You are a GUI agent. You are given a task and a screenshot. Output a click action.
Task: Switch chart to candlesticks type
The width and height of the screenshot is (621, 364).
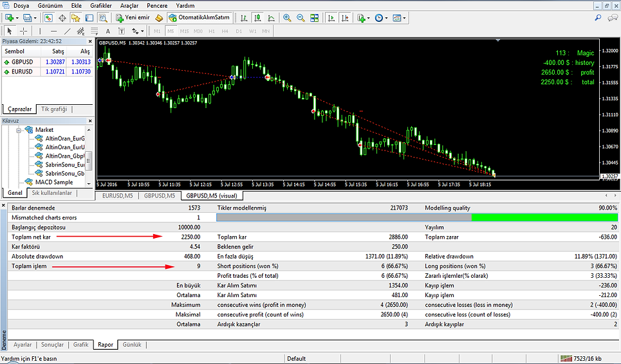coord(257,18)
